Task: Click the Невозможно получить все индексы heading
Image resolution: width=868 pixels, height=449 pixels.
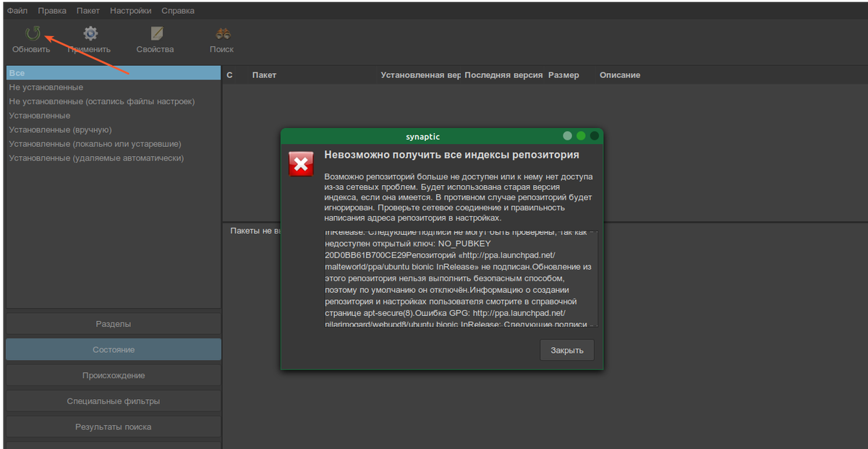Action: (451, 155)
